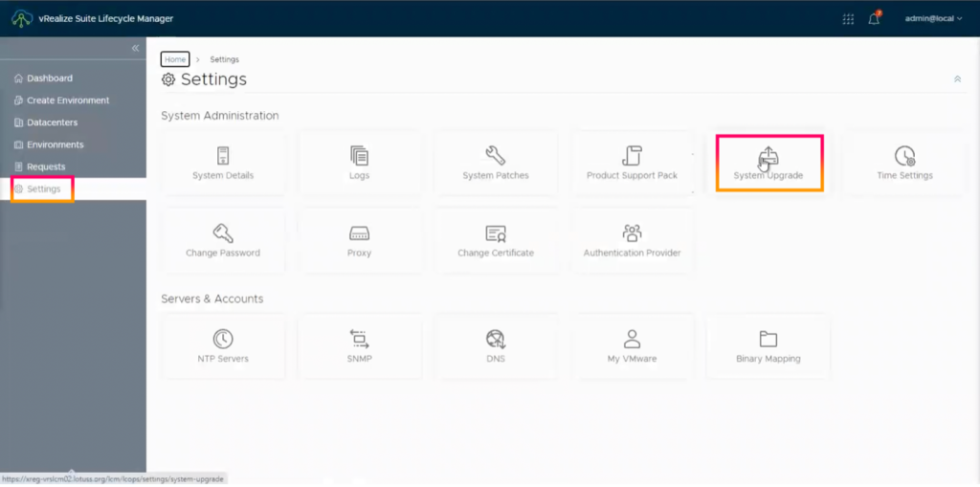The width and height of the screenshot is (980, 487).
Task: Click the Home breadcrumb link
Action: (175, 59)
